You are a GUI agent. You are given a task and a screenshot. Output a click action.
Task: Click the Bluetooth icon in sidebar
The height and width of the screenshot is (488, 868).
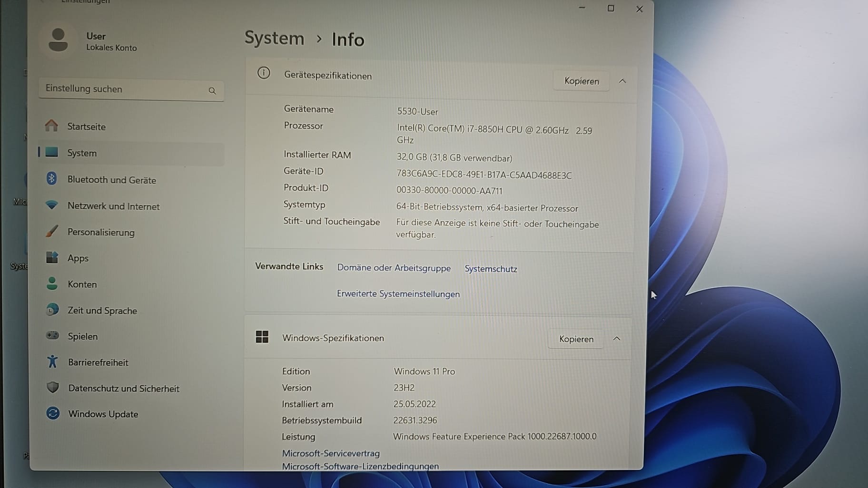pyautogui.click(x=51, y=178)
